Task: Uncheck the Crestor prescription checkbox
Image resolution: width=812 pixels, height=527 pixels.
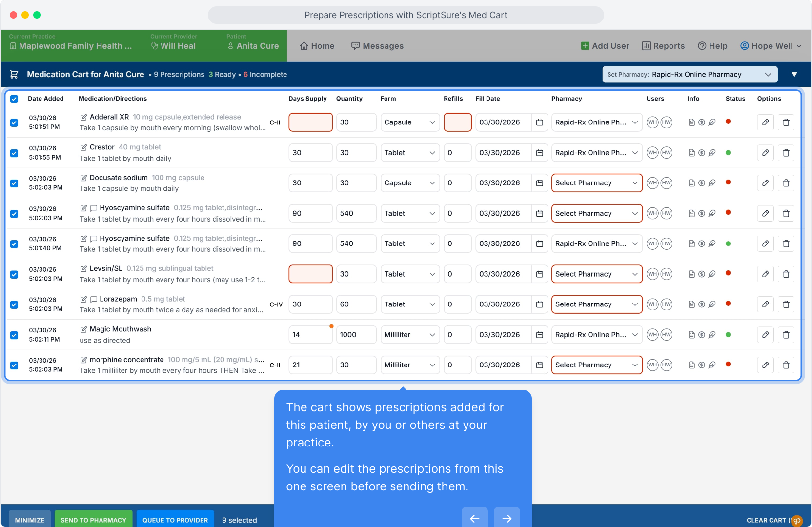Action: pyautogui.click(x=14, y=153)
